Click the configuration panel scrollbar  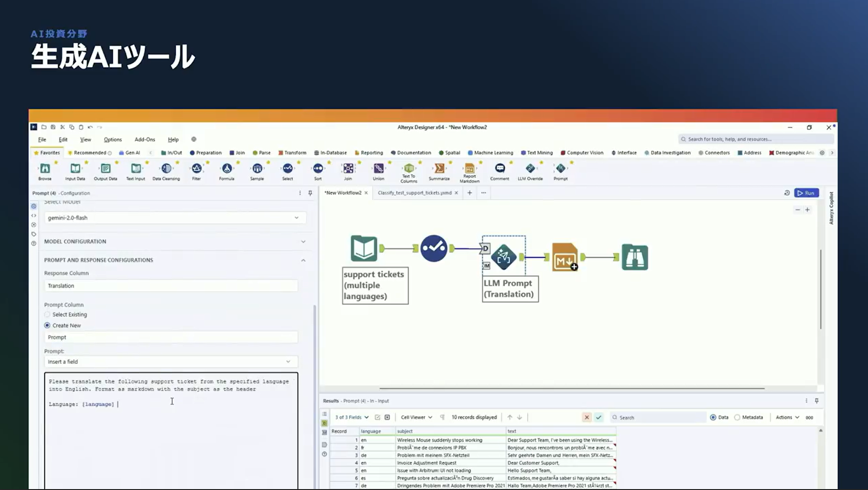point(315,397)
